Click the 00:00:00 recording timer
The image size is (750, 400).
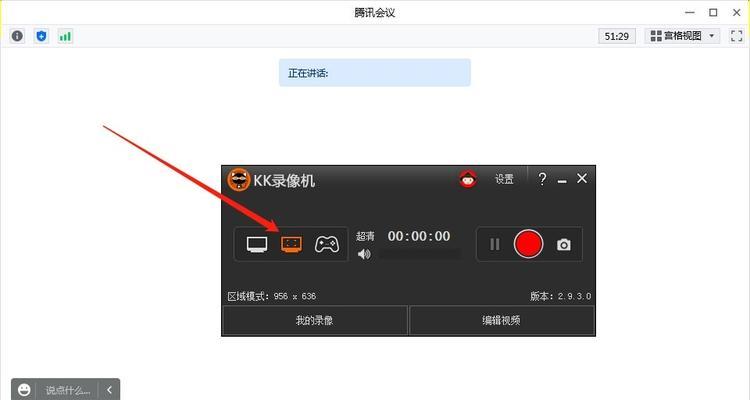click(419, 236)
